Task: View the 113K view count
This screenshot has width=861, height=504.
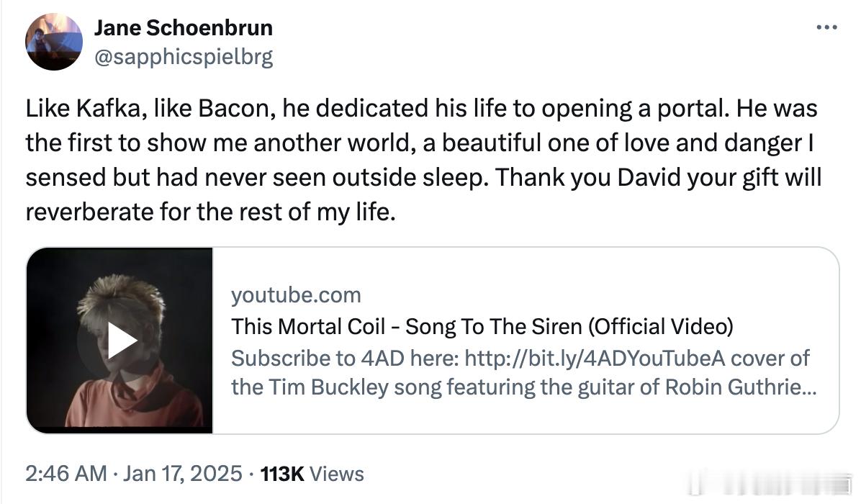Action: click(282, 473)
